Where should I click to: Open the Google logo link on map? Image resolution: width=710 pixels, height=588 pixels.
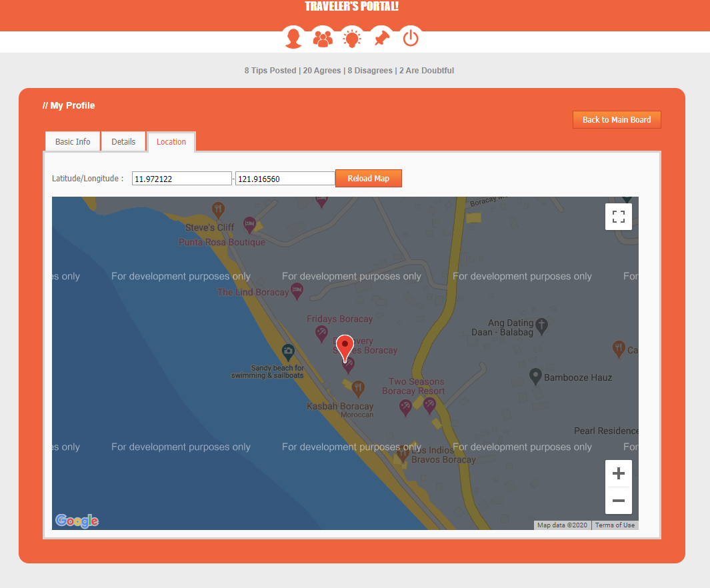click(x=77, y=521)
